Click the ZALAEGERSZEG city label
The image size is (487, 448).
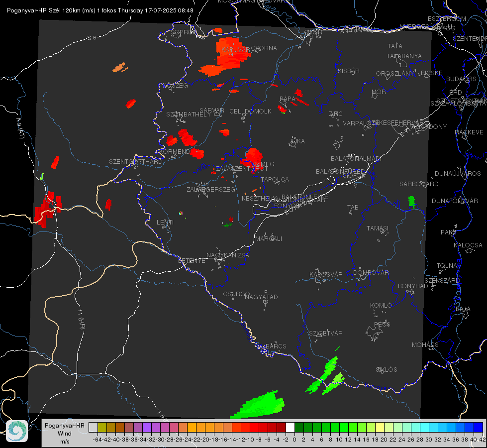tap(211, 189)
